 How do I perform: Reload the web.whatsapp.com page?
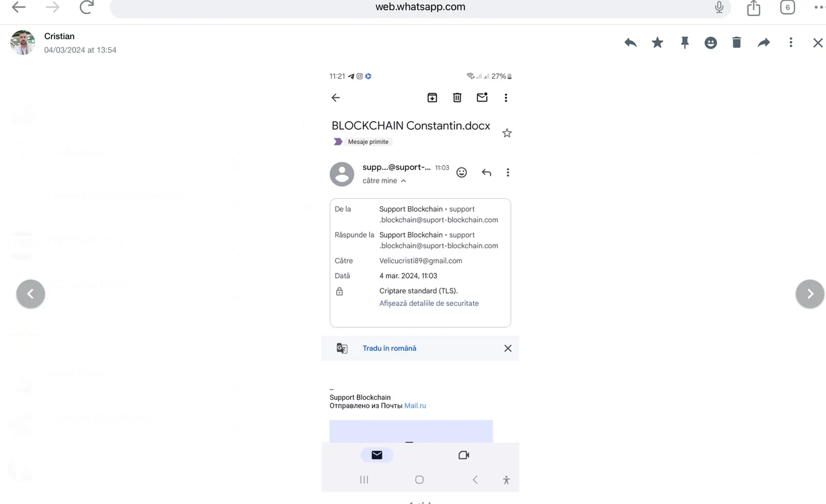(87, 7)
